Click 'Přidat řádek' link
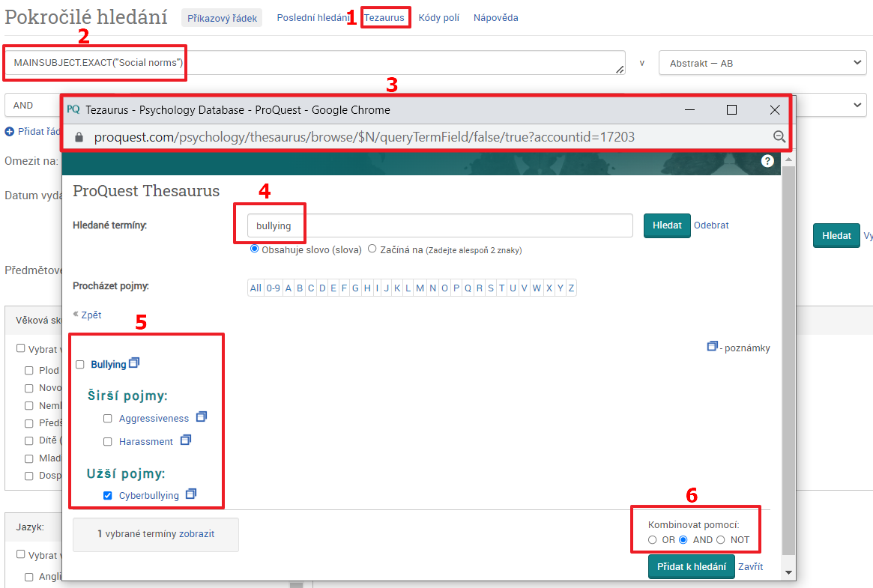The height and width of the screenshot is (588, 873). (38, 132)
